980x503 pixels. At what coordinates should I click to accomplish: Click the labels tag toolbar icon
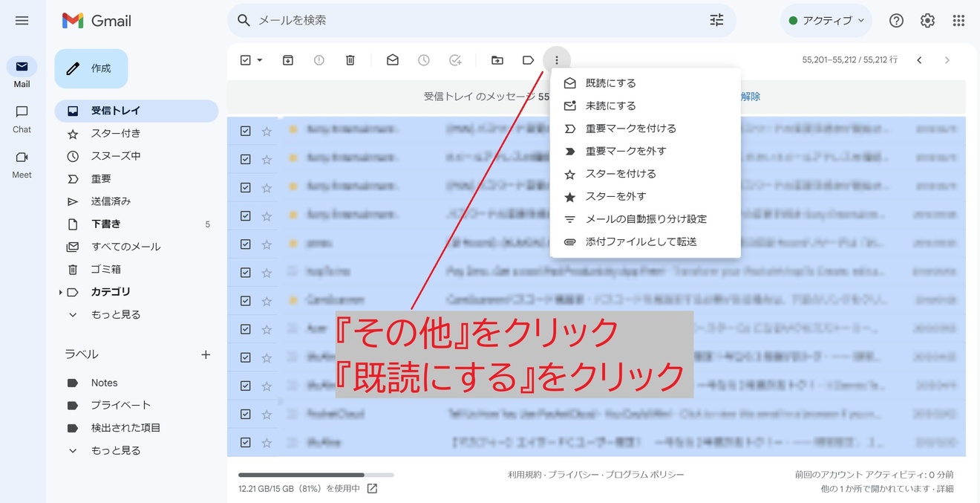[x=529, y=60]
